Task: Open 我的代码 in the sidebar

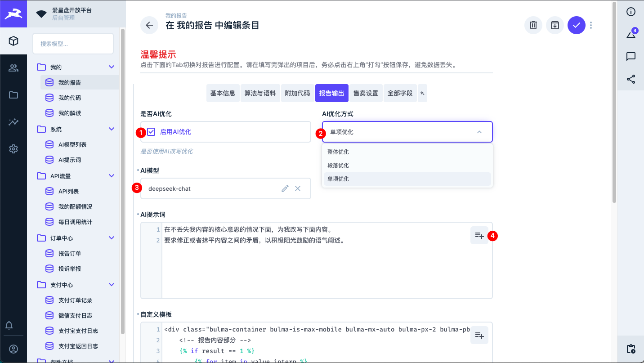Action: pyautogui.click(x=70, y=98)
